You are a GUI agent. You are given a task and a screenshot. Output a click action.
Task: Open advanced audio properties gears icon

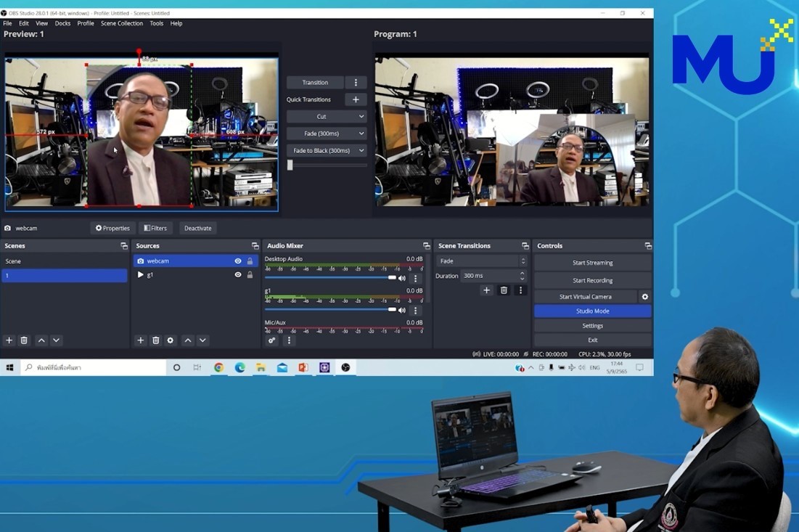[x=272, y=340]
